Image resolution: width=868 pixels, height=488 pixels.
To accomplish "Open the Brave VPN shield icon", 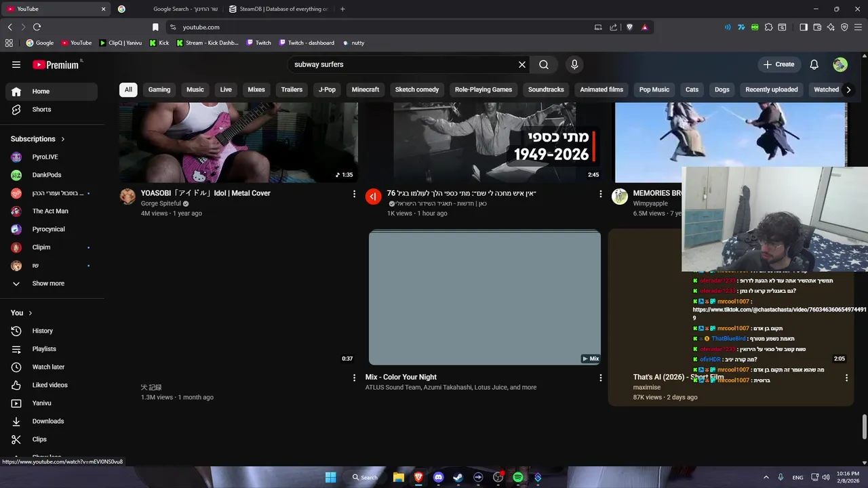I will [844, 27].
